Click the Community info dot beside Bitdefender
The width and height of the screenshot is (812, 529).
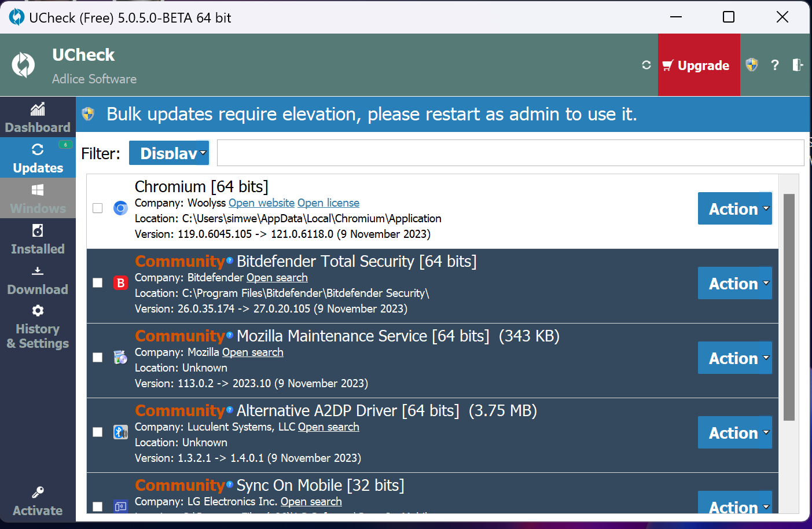tap(230, 260)
